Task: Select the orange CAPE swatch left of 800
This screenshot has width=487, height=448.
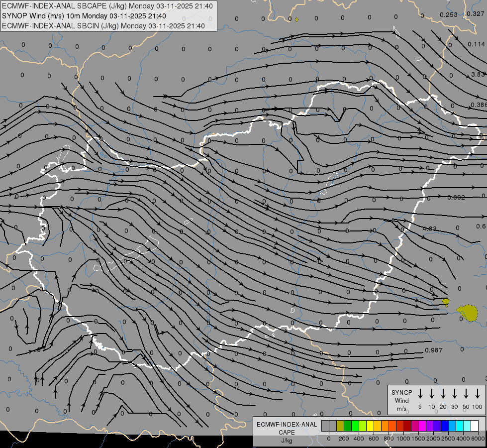Action: tap(385, 426)
